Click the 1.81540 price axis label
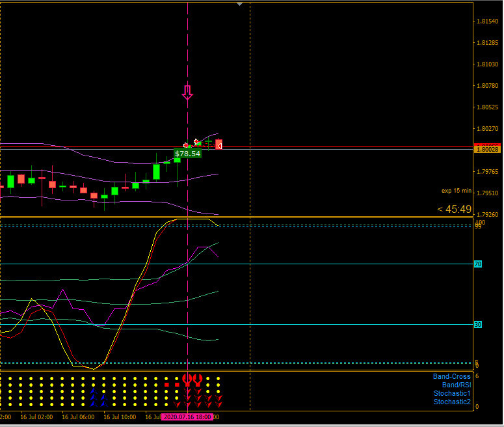 [488, 21]
